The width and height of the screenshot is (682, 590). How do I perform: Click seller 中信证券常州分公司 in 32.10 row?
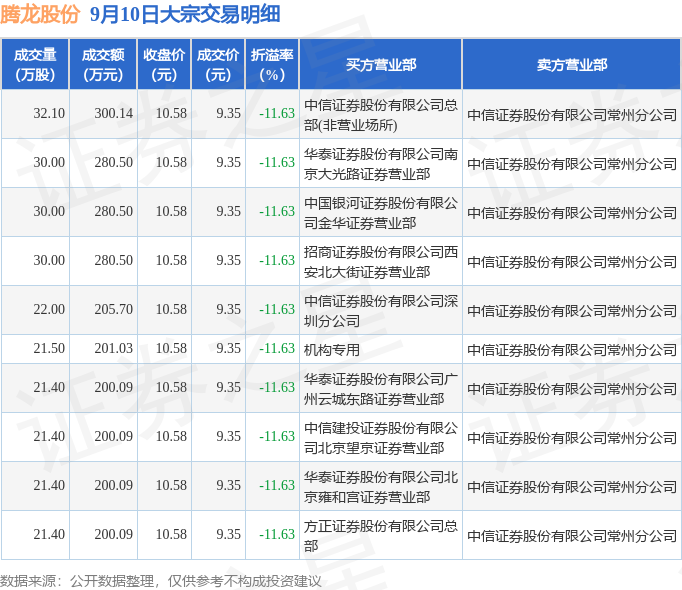click(572, 115)
